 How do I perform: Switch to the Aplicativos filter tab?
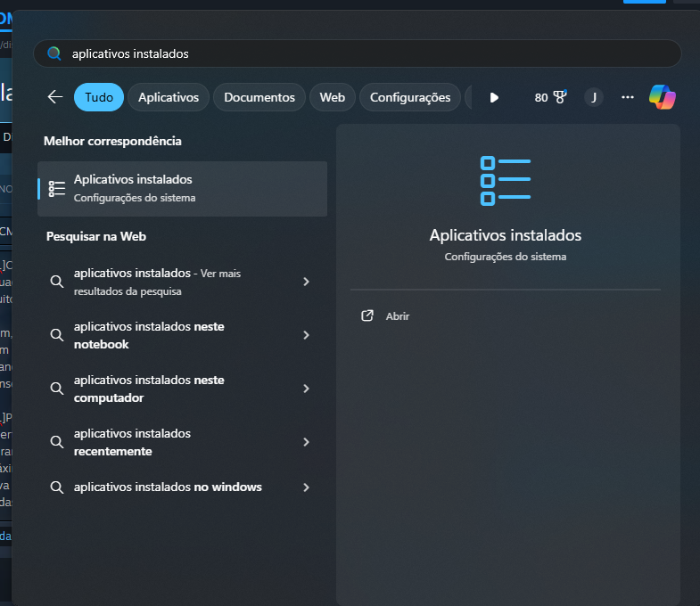(169, 97)
